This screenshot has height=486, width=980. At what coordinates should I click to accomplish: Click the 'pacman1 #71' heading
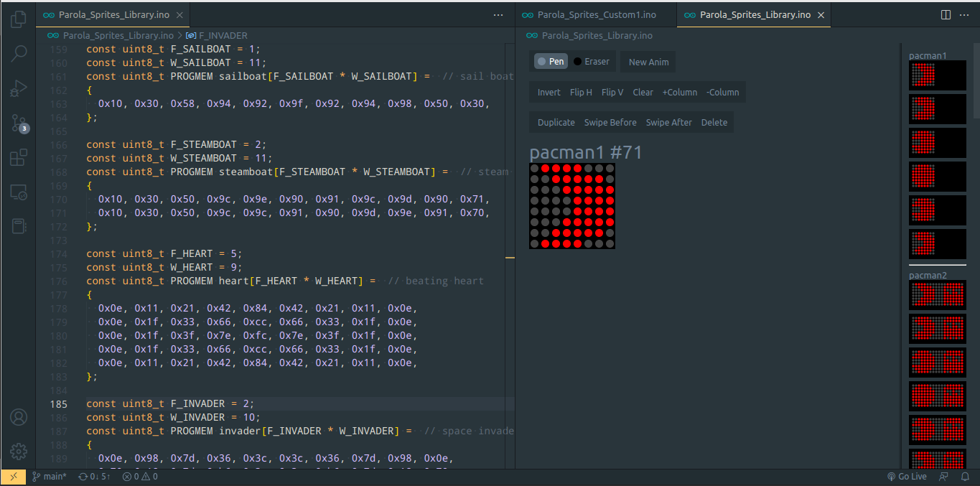click(x=586, y=152)
